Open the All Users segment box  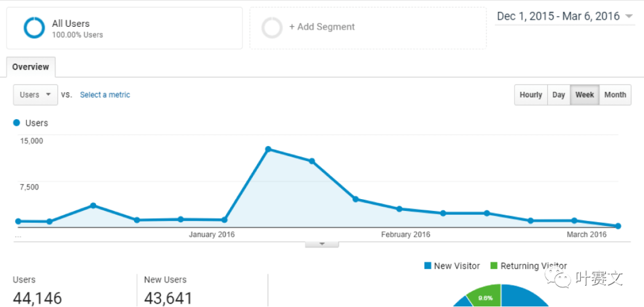[x=125, y=28]
